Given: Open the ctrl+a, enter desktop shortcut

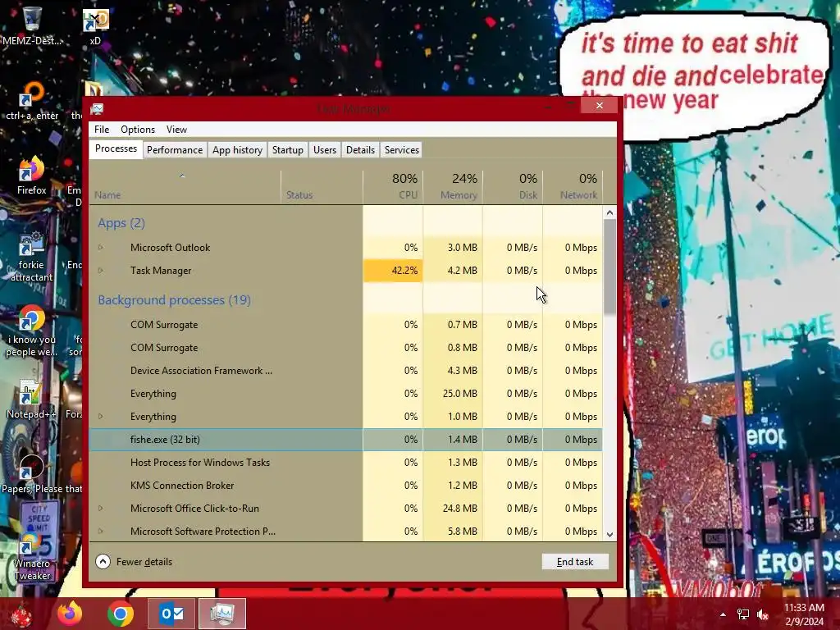Looking at the screenshot, I should coord(32,101).
